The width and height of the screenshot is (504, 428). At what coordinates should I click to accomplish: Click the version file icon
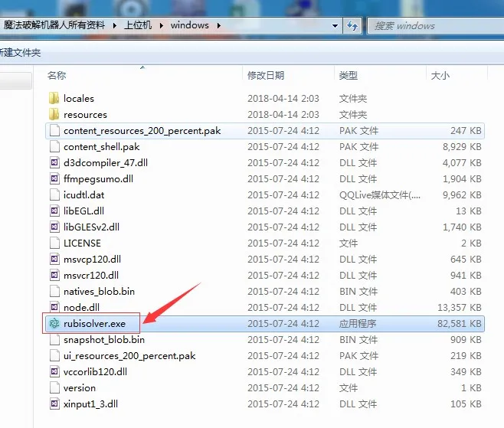[54, 387]
